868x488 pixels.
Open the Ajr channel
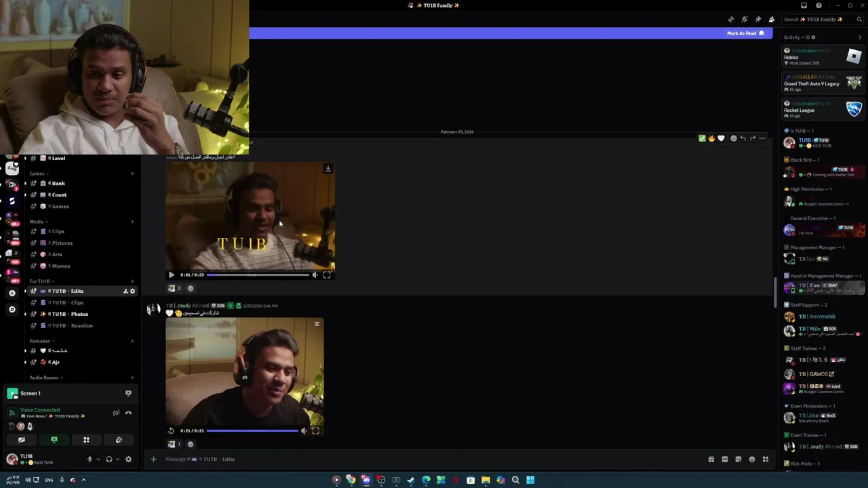coord(83,363)
